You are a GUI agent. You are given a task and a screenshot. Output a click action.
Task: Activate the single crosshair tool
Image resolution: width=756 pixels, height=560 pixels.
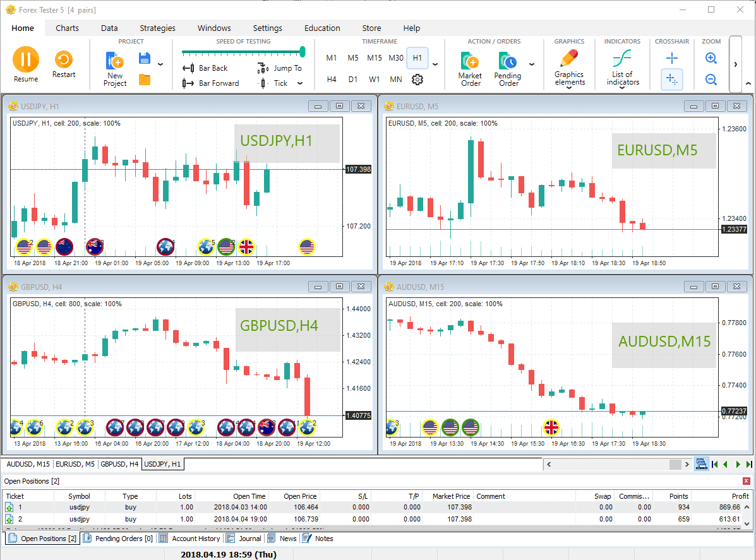pyautogui.click(x=671, y=57)
